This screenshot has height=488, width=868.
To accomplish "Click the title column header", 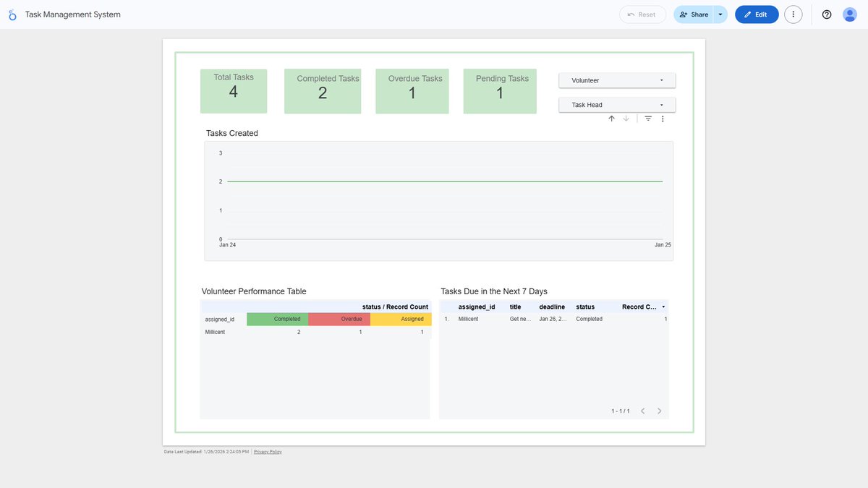I will pos(515,307).
